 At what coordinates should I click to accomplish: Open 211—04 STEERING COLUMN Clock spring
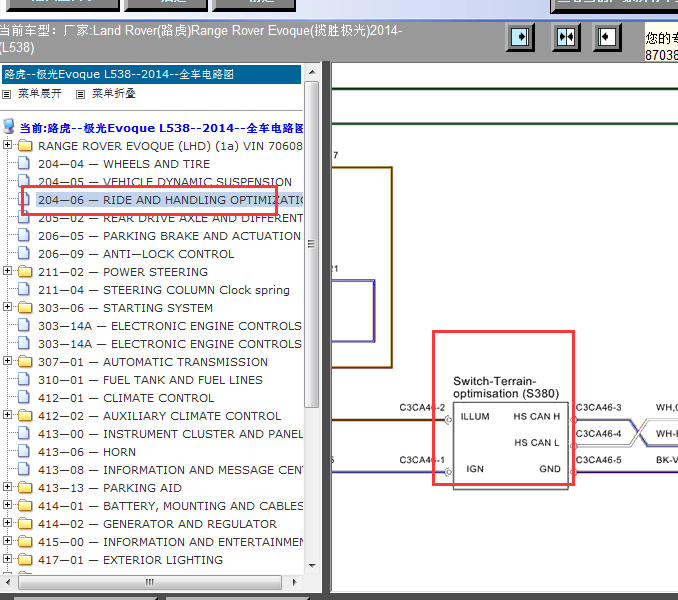[x=164, y=290]
